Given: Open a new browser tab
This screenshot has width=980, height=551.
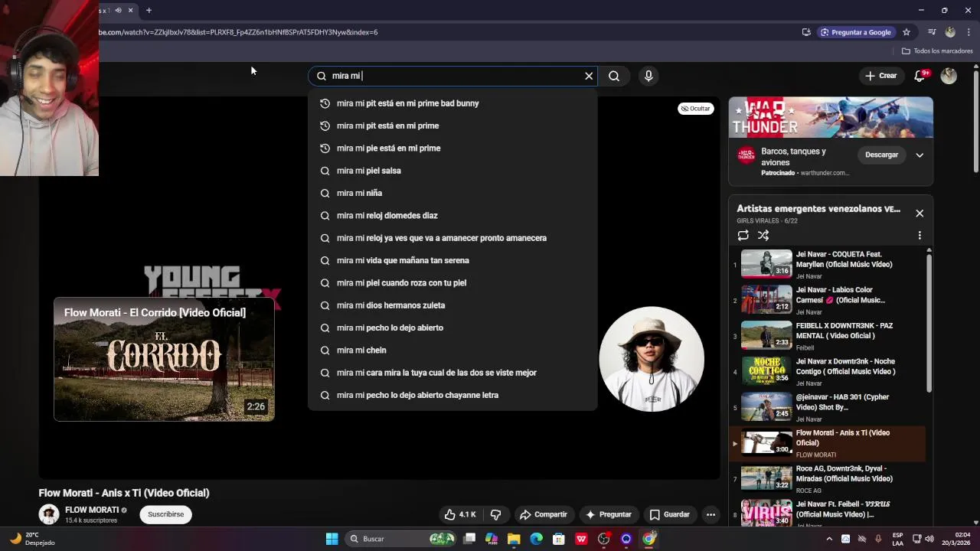Looking at the screenshot, I should tap(149, 10).
